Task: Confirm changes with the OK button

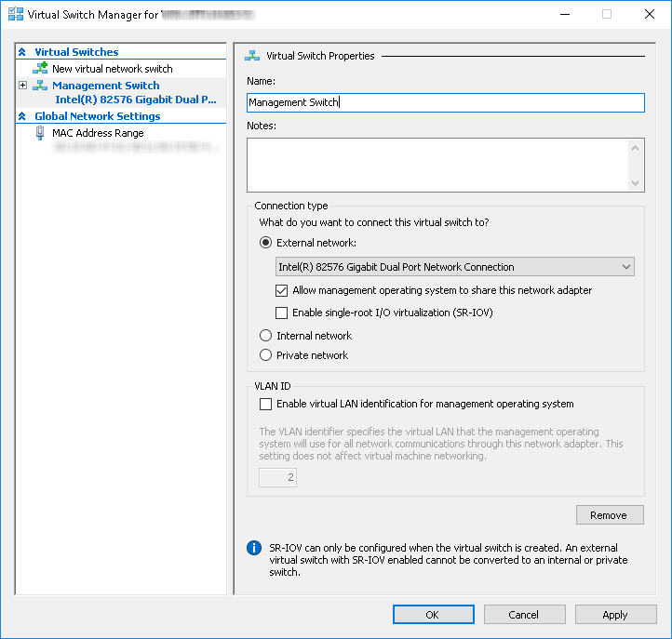Action: point(433,615)
